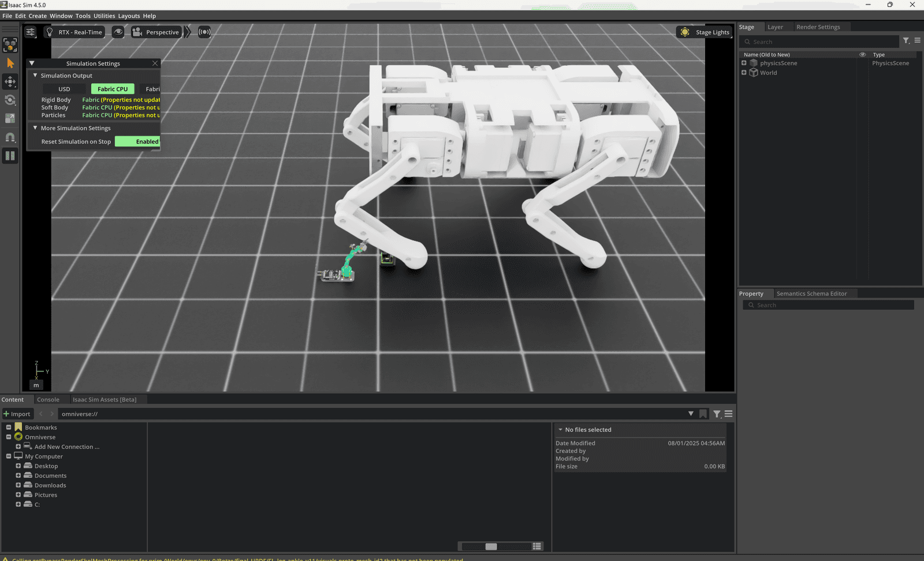This screenshot has width=924, height=561.
Task: Select the Downloads folder
Action: point(50,485)
